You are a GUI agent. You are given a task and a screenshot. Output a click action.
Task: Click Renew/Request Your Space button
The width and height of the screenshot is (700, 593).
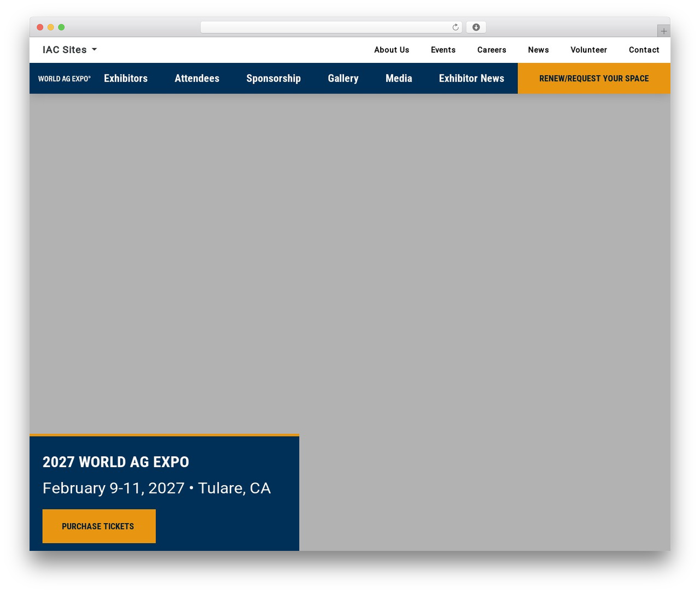pos(594,78)
